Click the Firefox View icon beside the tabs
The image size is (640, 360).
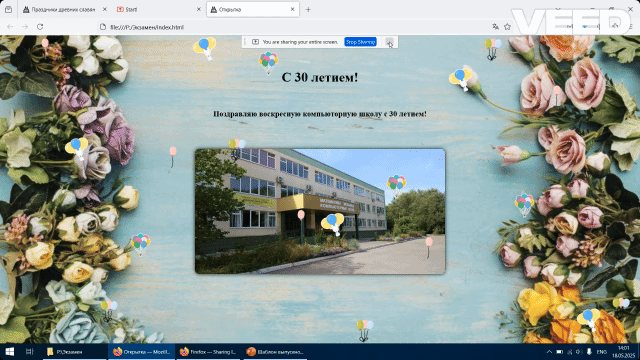click(8, 9)
